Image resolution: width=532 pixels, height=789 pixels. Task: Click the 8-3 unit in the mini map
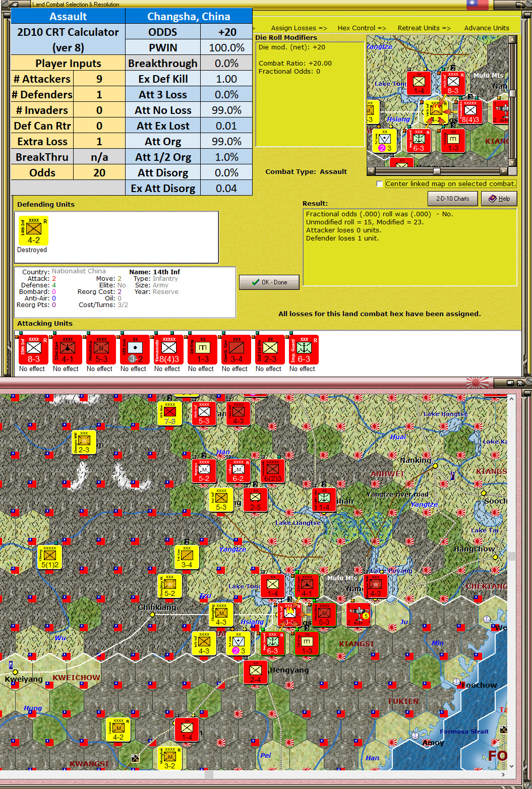point(453,83)
